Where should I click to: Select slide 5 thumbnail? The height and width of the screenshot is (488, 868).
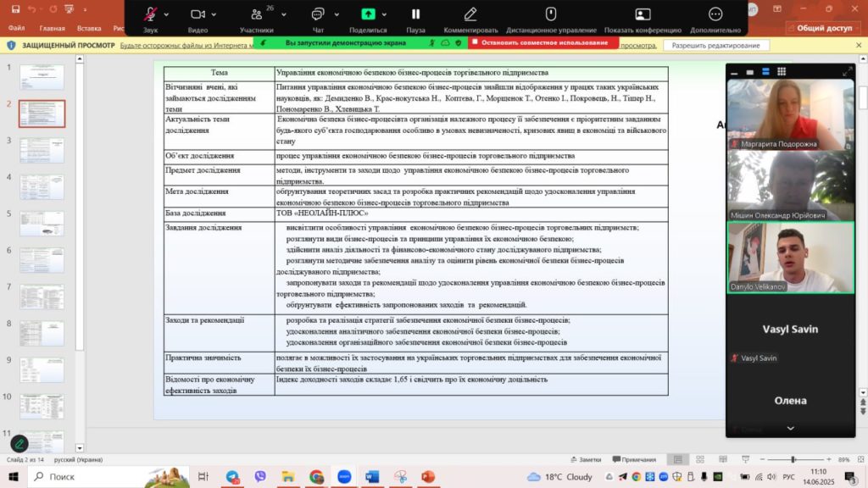pos(42,223)
